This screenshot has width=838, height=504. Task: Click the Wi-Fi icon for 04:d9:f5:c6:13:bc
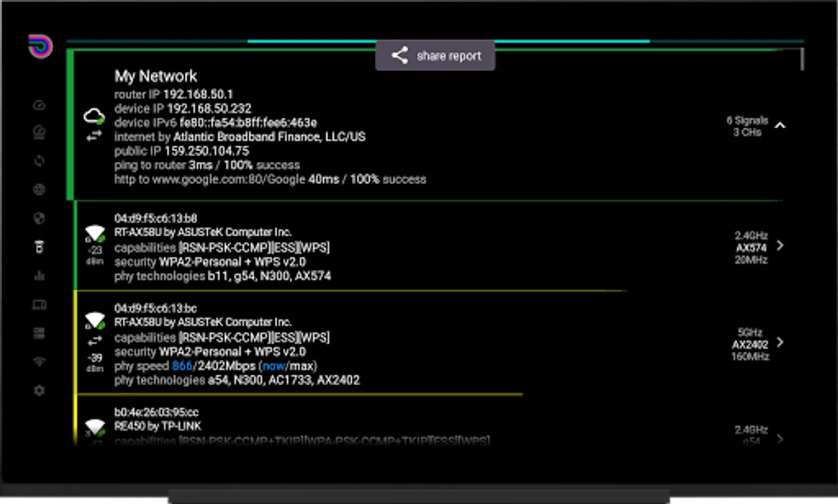(95, 320)
